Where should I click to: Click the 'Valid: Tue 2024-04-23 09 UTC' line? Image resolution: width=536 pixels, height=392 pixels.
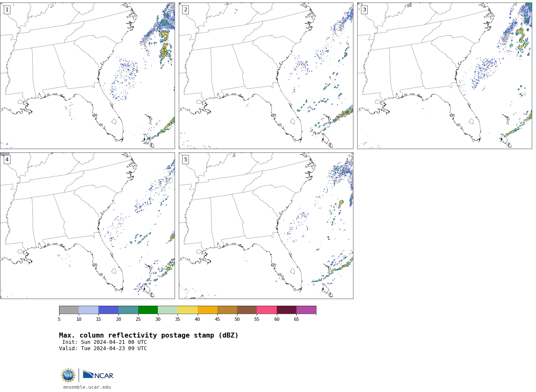(103, 348)
